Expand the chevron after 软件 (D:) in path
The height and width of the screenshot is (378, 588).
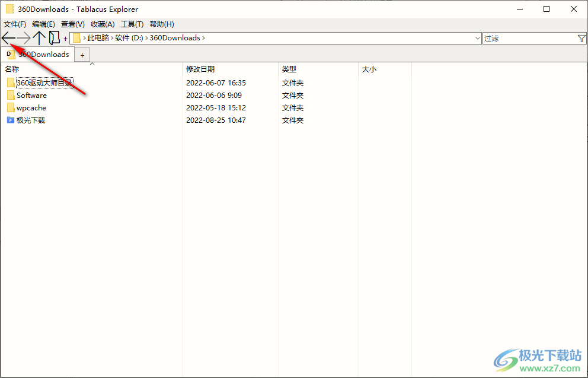(x=146, y=38)
